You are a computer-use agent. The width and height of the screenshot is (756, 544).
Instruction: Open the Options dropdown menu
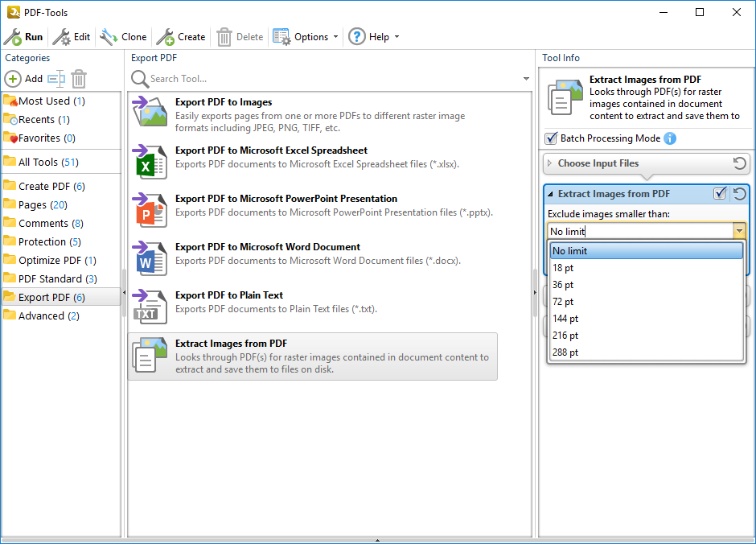coord(306,37)
